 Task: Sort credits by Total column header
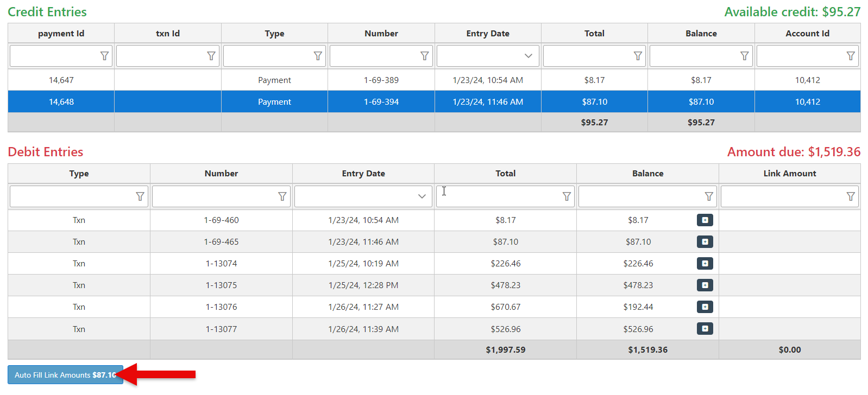(x=594, y=34)
